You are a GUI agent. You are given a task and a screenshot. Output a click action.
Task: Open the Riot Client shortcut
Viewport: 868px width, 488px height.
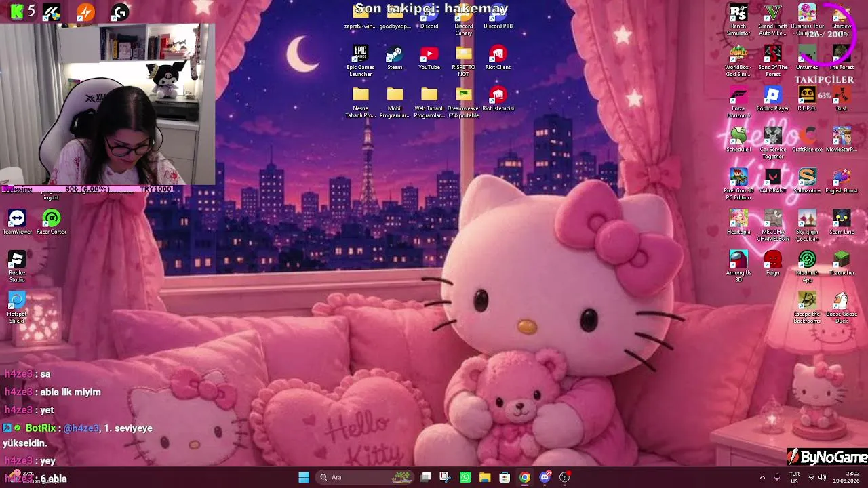pos(498,58)
